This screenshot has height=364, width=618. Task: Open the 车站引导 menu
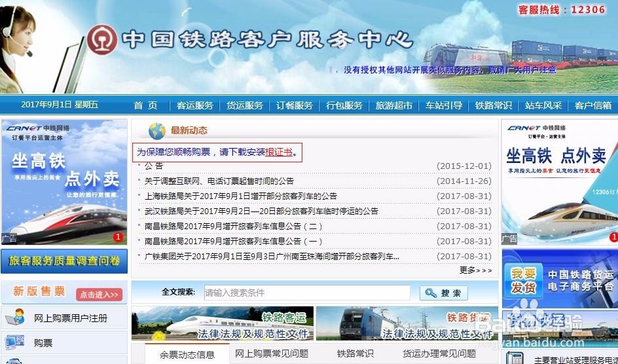(x=443, y=105)
